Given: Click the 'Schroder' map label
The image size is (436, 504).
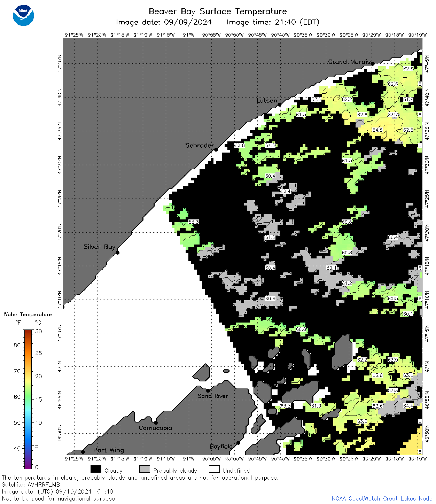Looking at the screenshot, I should 199,145.
